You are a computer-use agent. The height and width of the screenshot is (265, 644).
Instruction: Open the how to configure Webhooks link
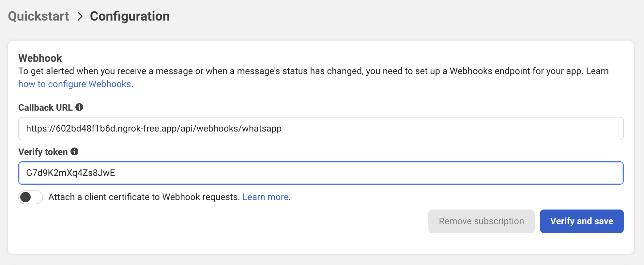(x=74, y=84)
